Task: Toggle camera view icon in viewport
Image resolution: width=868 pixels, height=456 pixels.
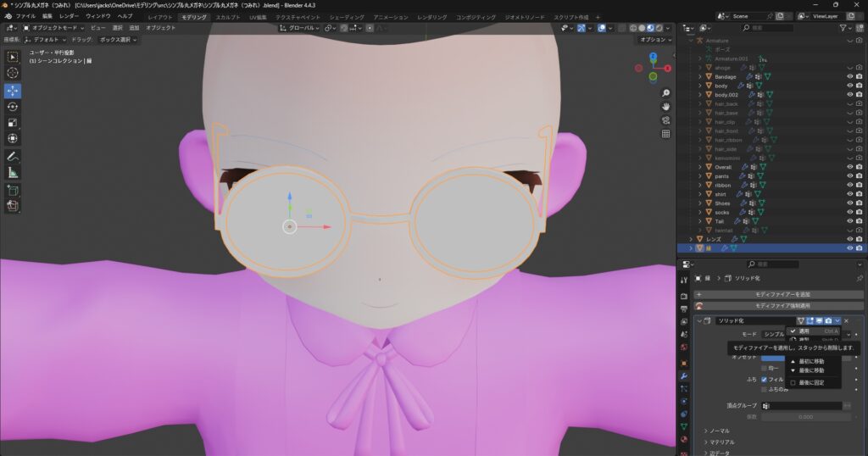Action: pos(666,120)
